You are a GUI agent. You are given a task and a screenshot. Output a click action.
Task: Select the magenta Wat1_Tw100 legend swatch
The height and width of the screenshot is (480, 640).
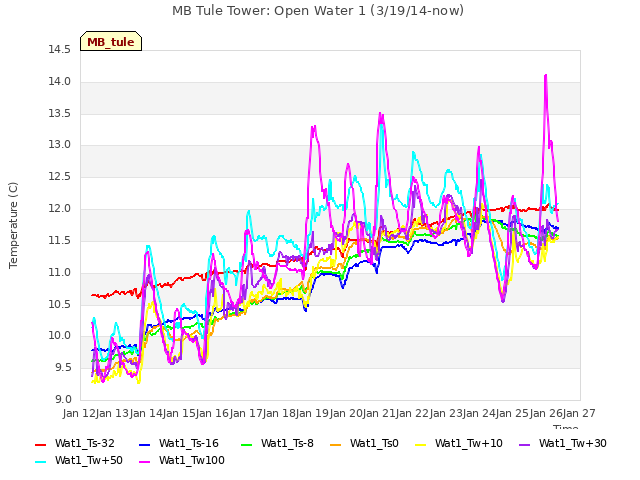click(144, 462)
